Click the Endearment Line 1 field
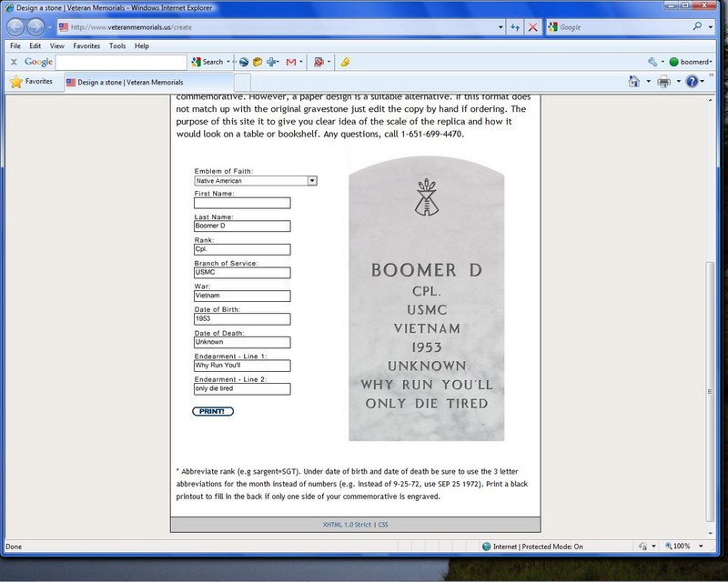728x582 pixels. [242, 366]
